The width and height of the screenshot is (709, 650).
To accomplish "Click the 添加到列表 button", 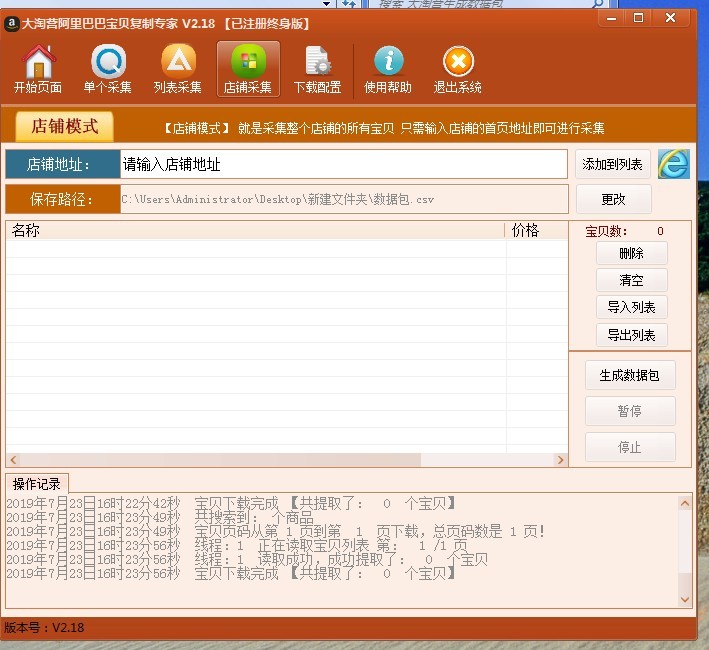I will pyautogui.click(x=613, y=164).
